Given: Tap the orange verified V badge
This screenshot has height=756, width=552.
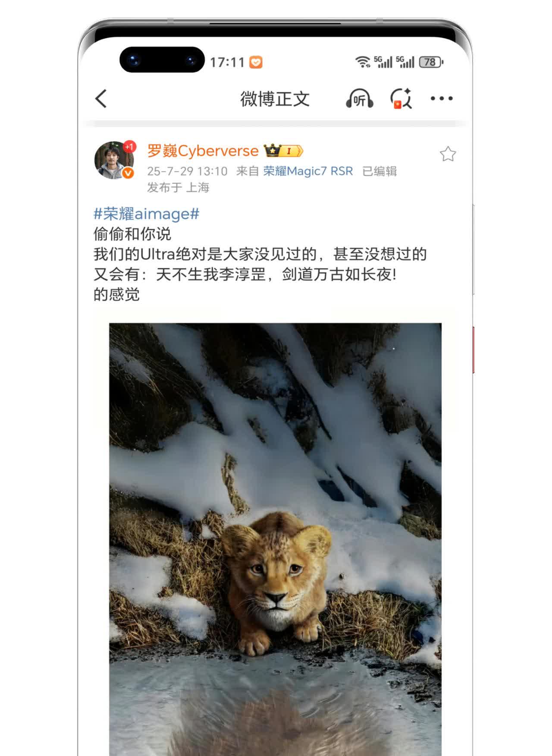Looking at the screenshot, I should (x=128, y=173).
